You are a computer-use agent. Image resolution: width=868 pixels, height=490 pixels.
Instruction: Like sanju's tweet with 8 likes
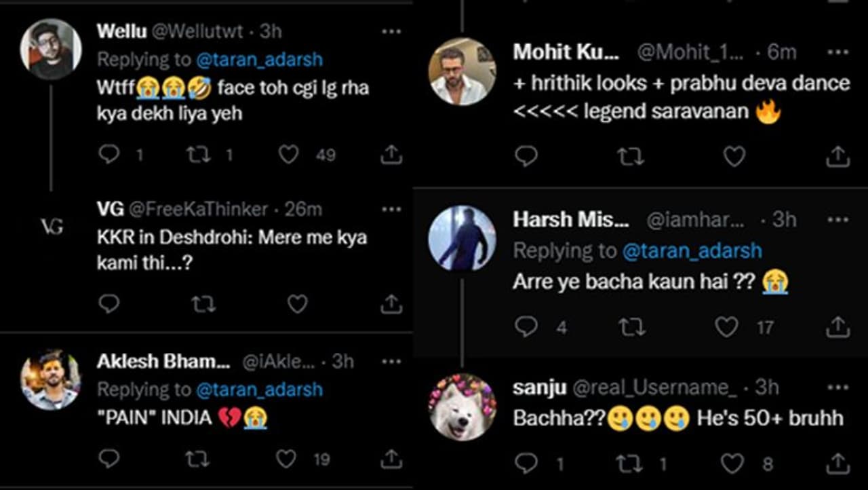point(732,464)
